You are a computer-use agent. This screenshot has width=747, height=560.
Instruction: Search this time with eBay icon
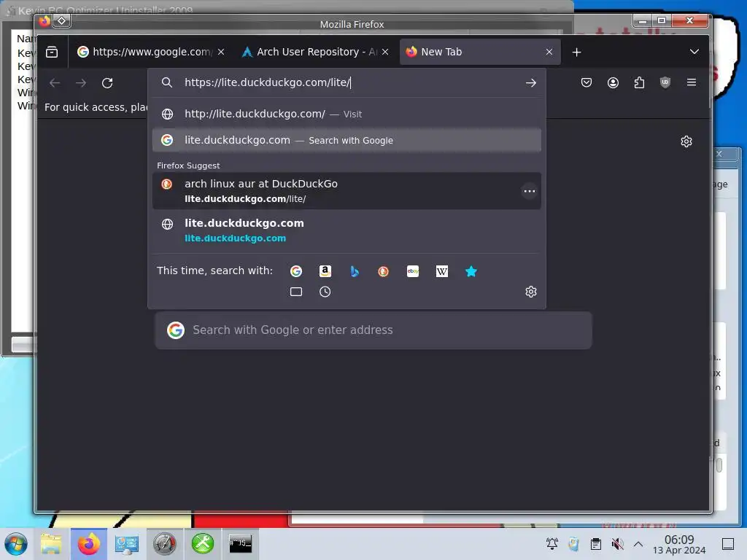[x=413, y=271]
